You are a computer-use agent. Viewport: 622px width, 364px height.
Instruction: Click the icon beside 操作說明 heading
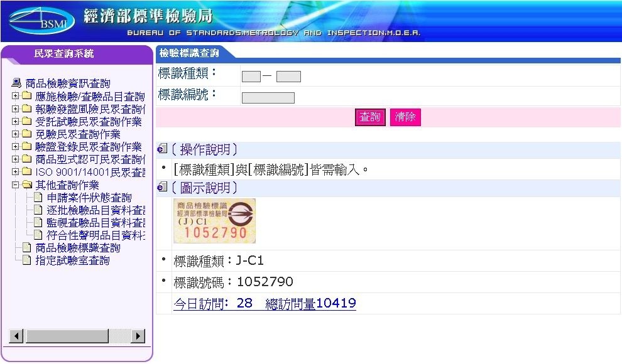(x=162, y=149)
